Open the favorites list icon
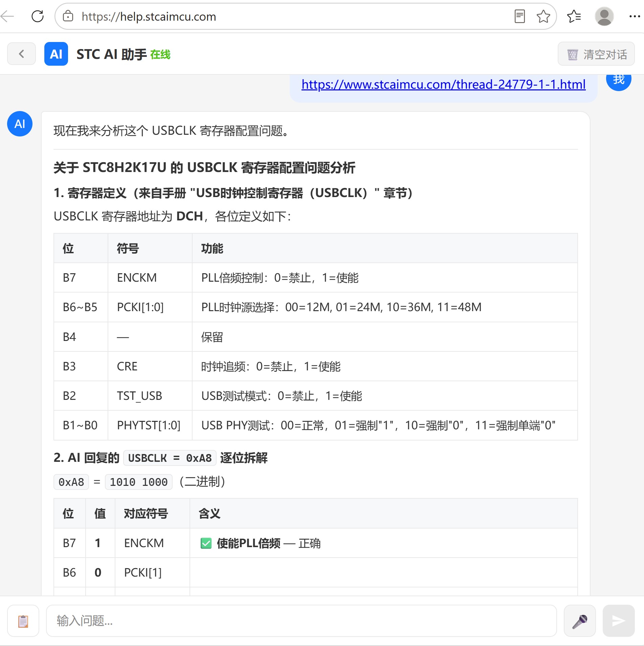This screenshot has height=646, width=644. tap(574, 16)
